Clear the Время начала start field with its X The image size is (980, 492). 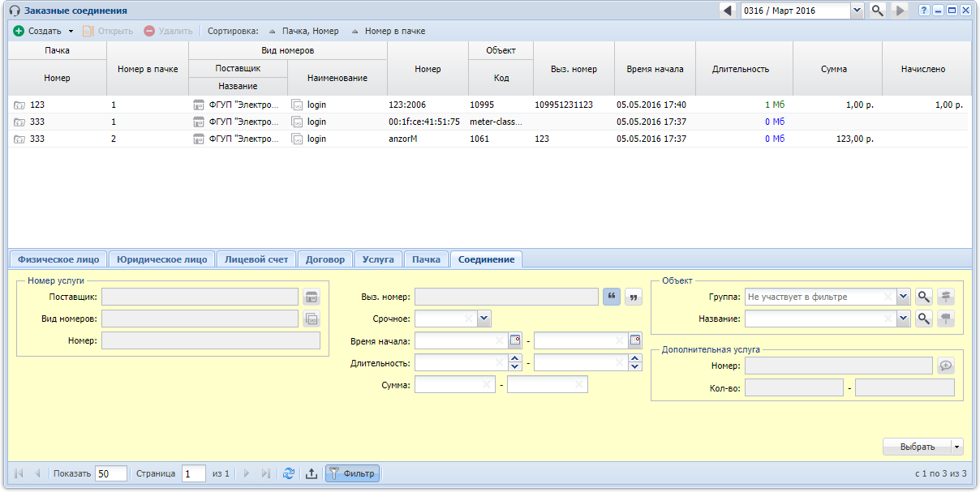pyautogui.click(x=499, y=341)
